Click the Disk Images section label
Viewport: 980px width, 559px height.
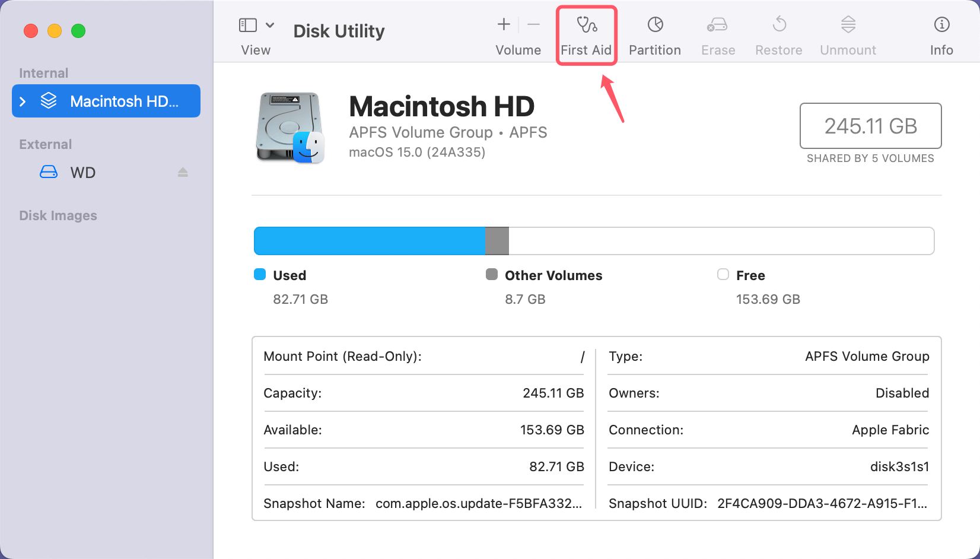pyautogui.click(x=58, y=215)
